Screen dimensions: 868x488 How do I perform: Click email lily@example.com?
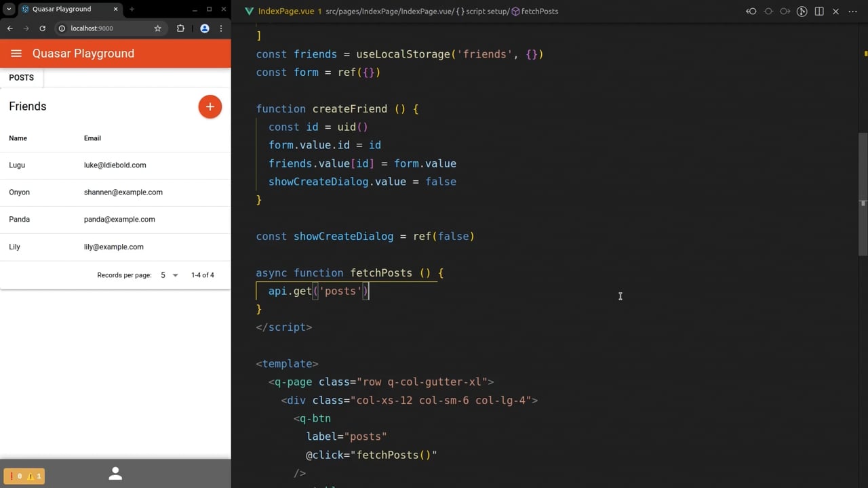tap(114, 247)
